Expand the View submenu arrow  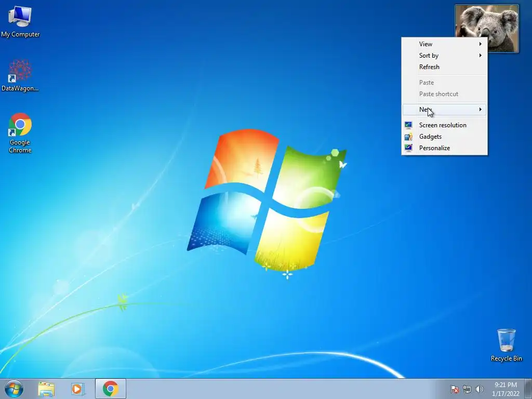(481, 44)
